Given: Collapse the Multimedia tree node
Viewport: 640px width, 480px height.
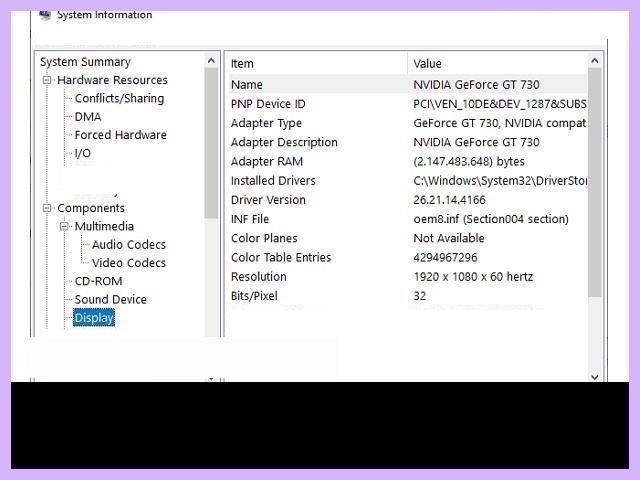Looking at the screenshot, I should [64, 226].
